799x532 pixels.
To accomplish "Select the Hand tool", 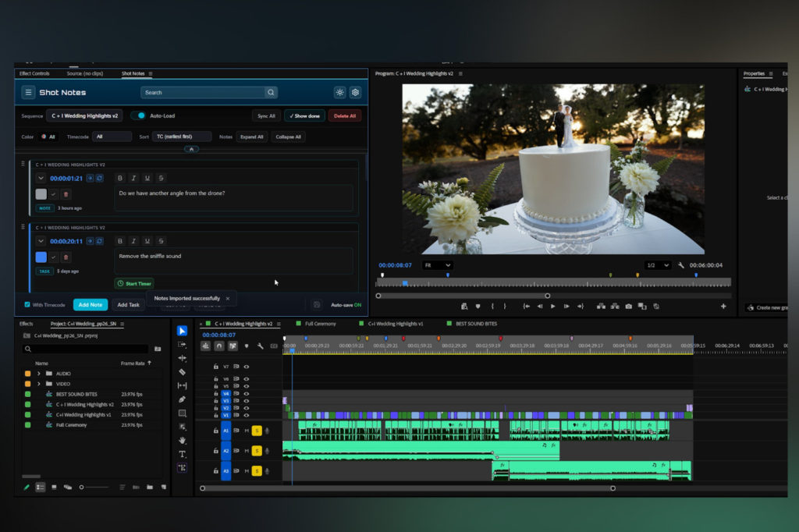I will click(182, 440).
